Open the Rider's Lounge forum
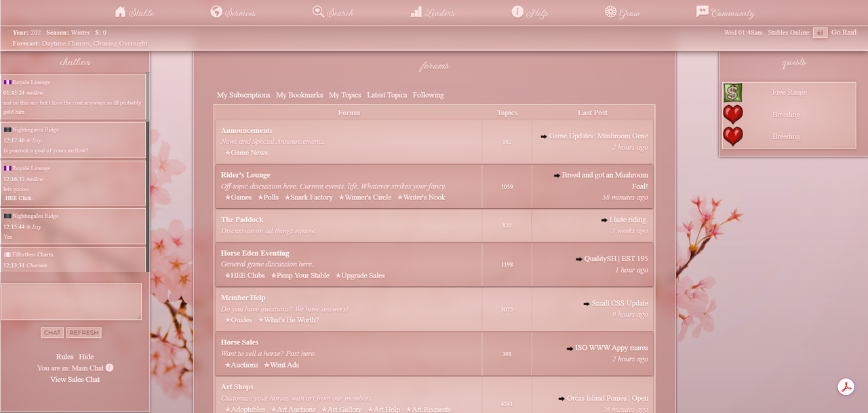 click(245, 175)
